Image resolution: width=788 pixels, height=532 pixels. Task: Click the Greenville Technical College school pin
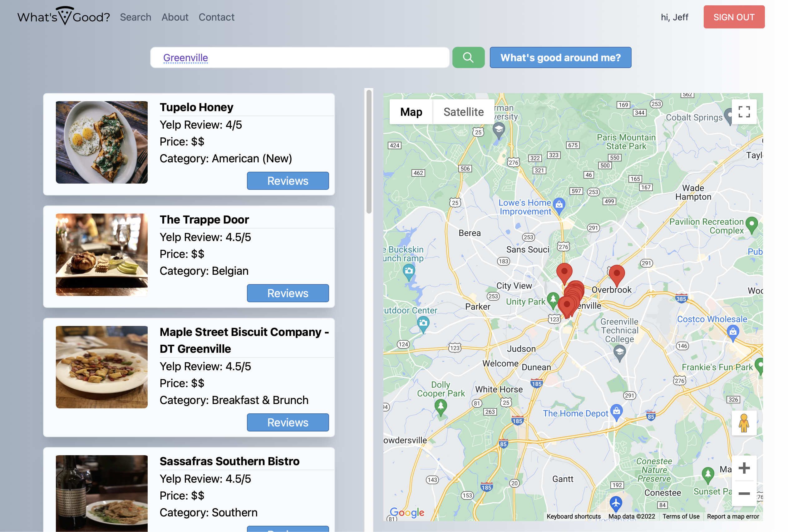619,353
